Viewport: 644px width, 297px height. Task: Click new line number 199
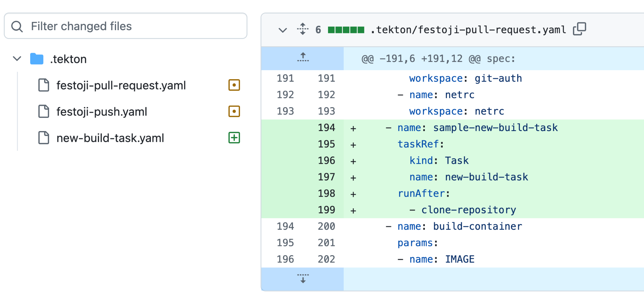(326, 210)
